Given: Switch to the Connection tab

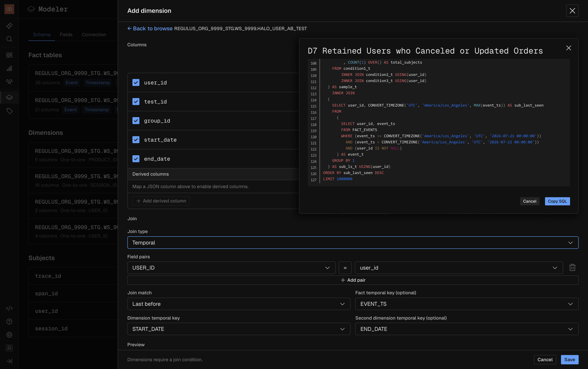Looking at the screenshot, I should (94, 35).
